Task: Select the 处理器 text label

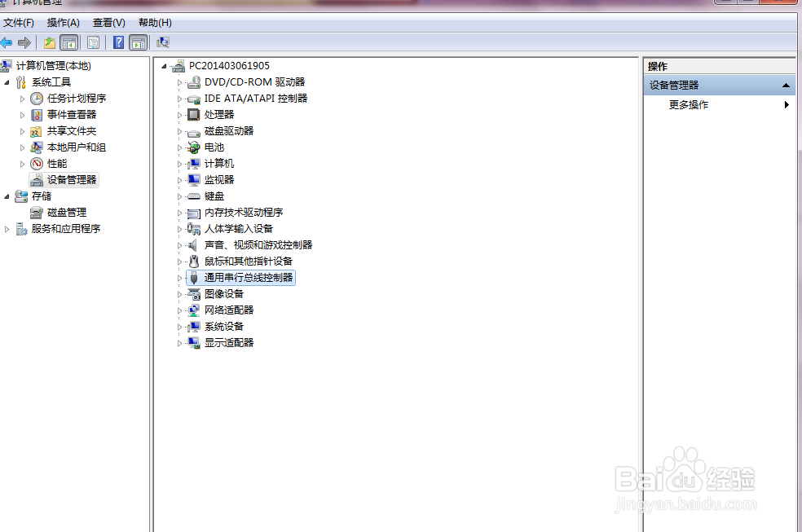Action: point(219,115)
